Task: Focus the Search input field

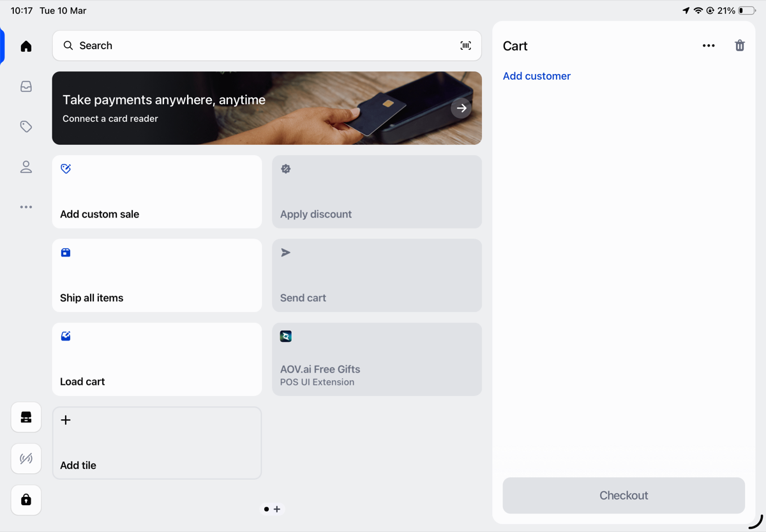Action: pos(267,45)
